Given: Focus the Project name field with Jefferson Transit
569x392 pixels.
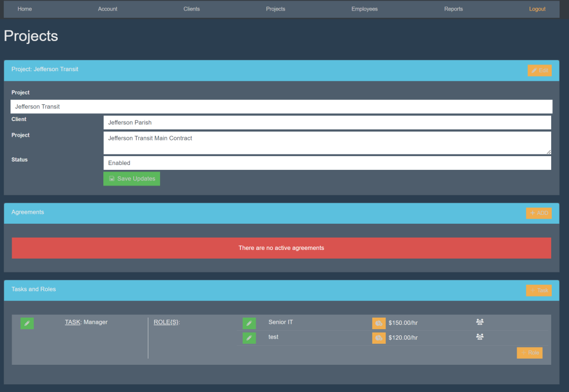Looking at the screenshot, I should point(281,107).
